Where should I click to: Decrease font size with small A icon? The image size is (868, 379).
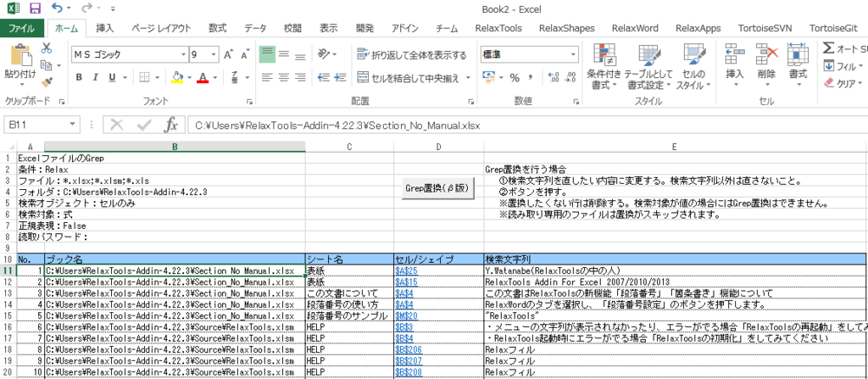[x=244, y=55]
